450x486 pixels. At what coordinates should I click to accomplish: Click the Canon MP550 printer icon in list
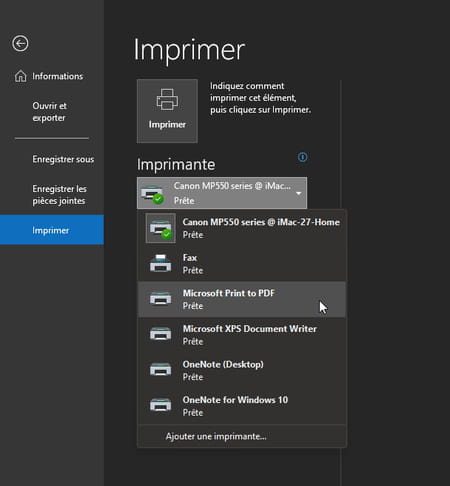point(161,228)
